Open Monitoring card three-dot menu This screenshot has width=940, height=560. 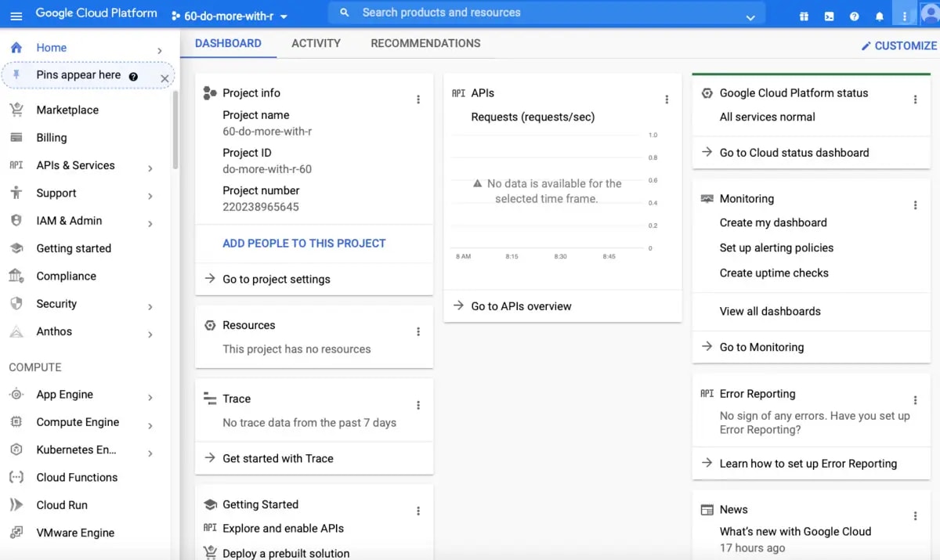pyautogui.click(x=915, y=205)
